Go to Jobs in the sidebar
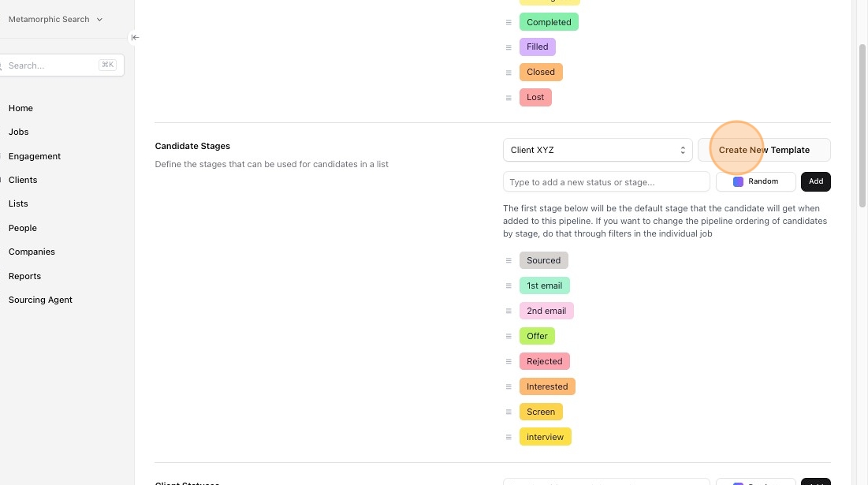The height and width of the screenshot is (485, 868). (19, 132)
